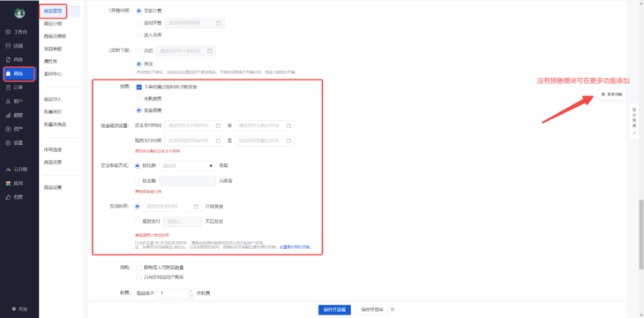Screen dimensions: 644x318
Task: Check the 限制每人可购买数量 checkbox
Action: tap(139, 268)
